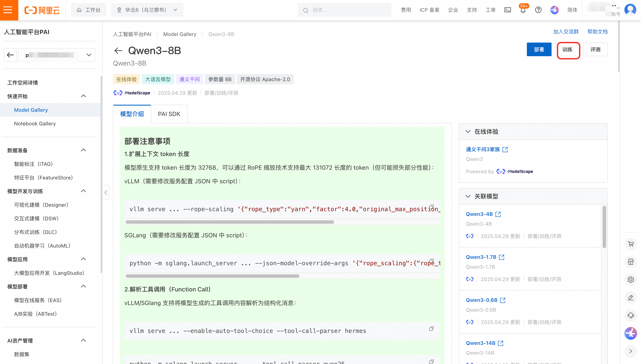Collapse the 快速开始 section

(83, 96)
